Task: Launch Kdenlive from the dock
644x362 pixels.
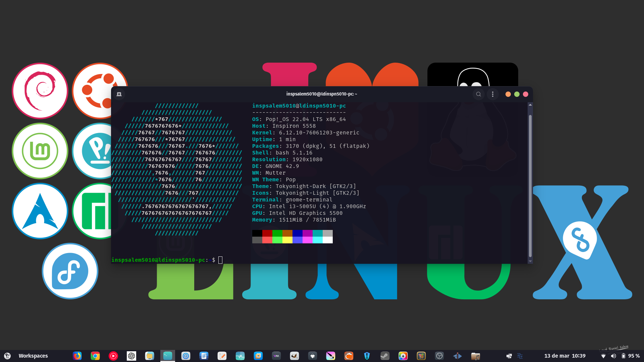Action: (x=458, y=356)
